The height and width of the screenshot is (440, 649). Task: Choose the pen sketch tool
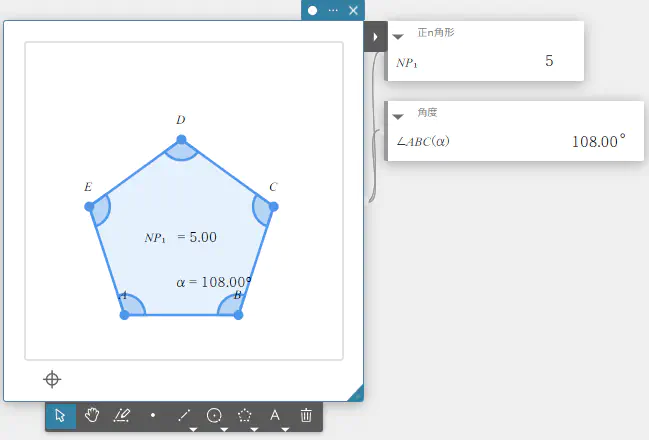coord(122,416)
